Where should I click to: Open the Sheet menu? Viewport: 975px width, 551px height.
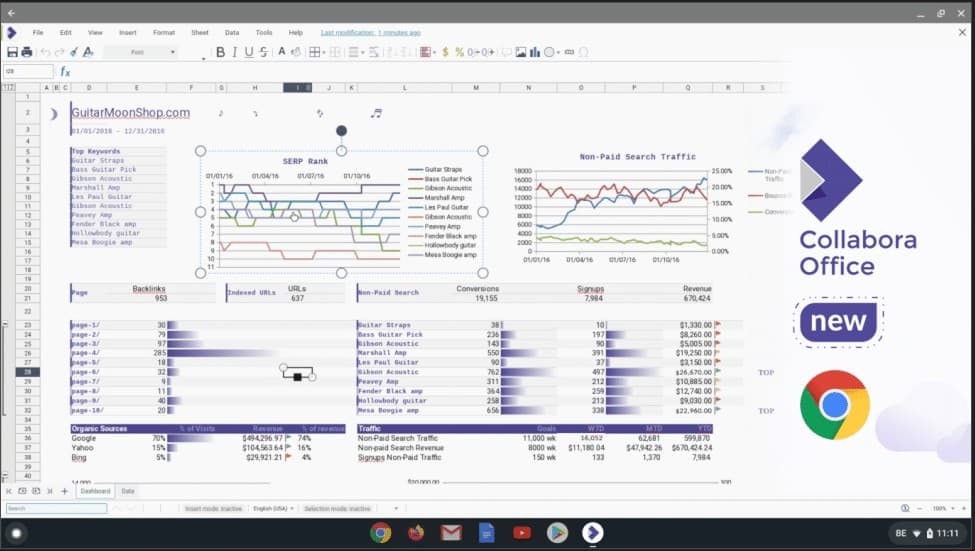pos(200,32)
